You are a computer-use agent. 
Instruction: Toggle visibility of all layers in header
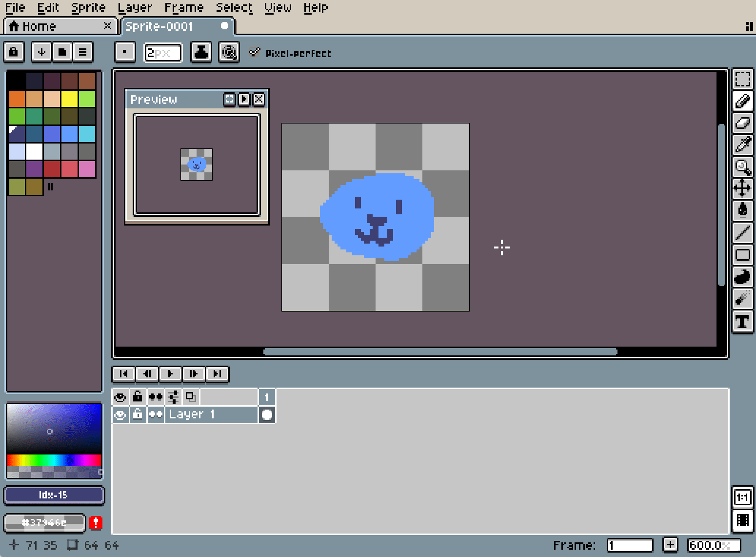(120, 397)
